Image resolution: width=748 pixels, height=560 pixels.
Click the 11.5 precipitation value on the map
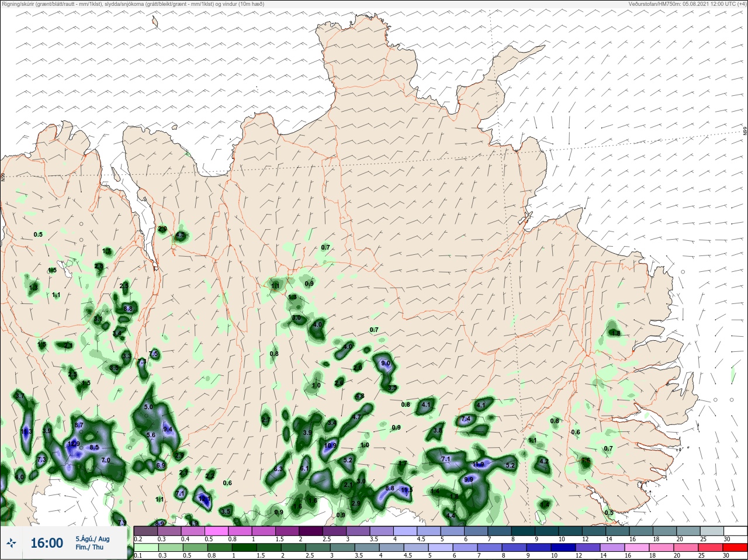pyautogui.click(x=407, y=490)
